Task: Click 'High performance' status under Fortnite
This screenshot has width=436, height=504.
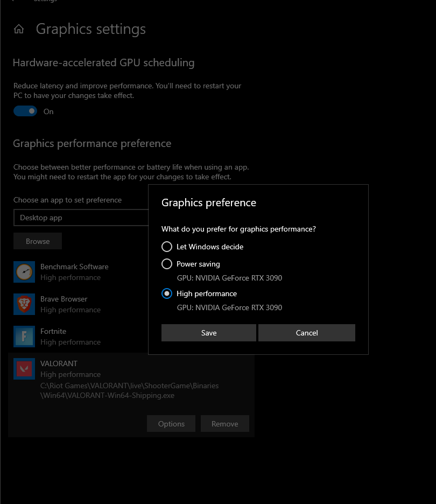Action: coord(71,342)
